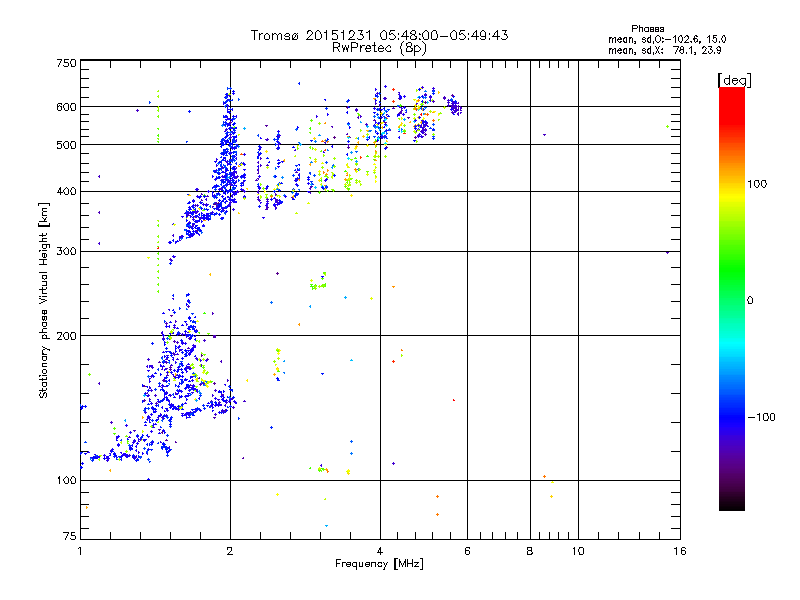Click the "Frequency [MHz]" axis title

click(379, 564)
